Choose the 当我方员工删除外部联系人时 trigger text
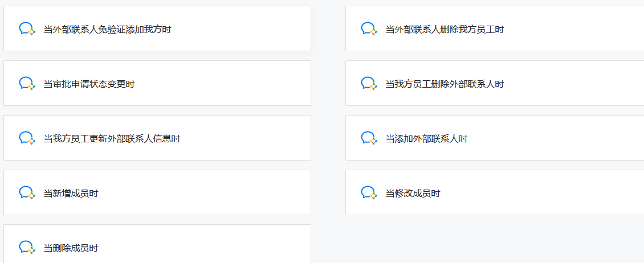 pyautogui.click(x=445, y=84)
